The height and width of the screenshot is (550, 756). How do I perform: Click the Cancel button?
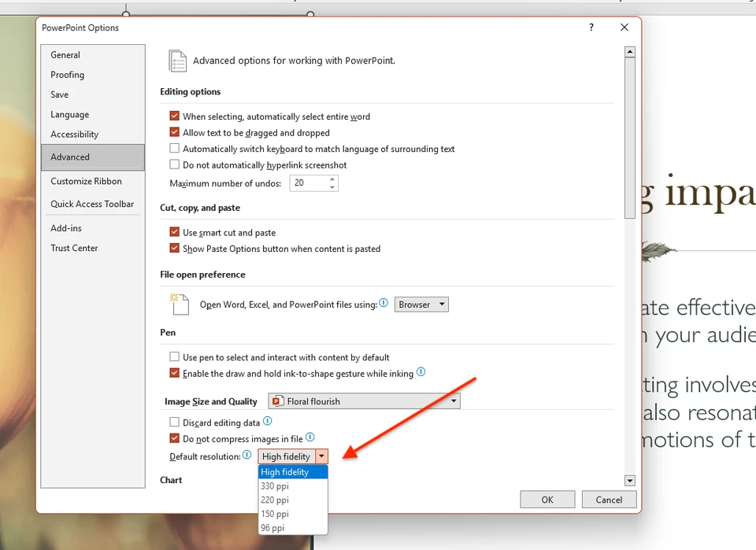coord(609,499)
